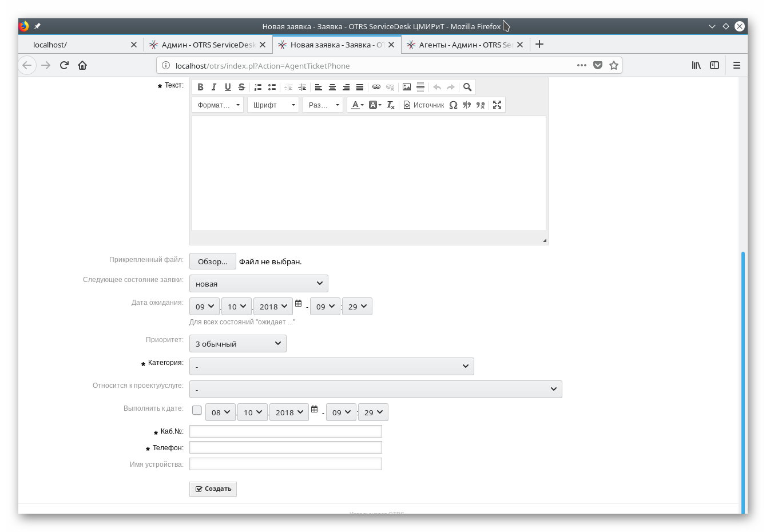Switch to the Агенты - Админ tab

(465, 45)
